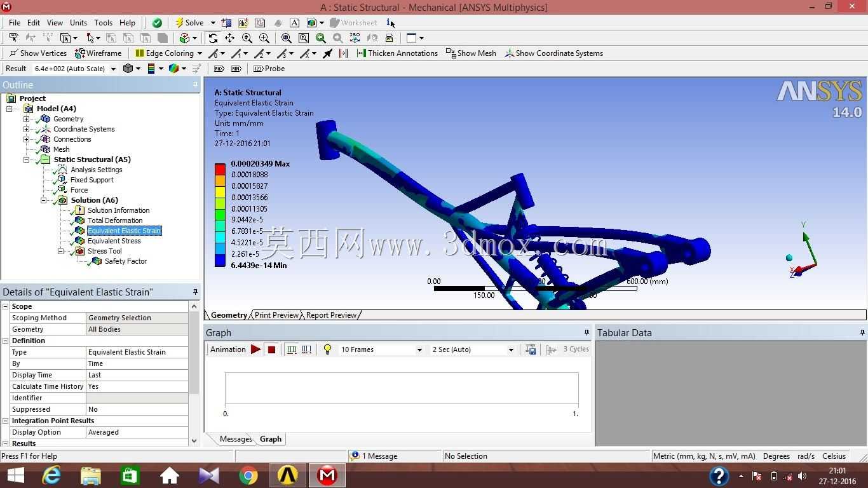Collapse the Scope section in Details
Screen dimensions: 868x488
[5, 306]
